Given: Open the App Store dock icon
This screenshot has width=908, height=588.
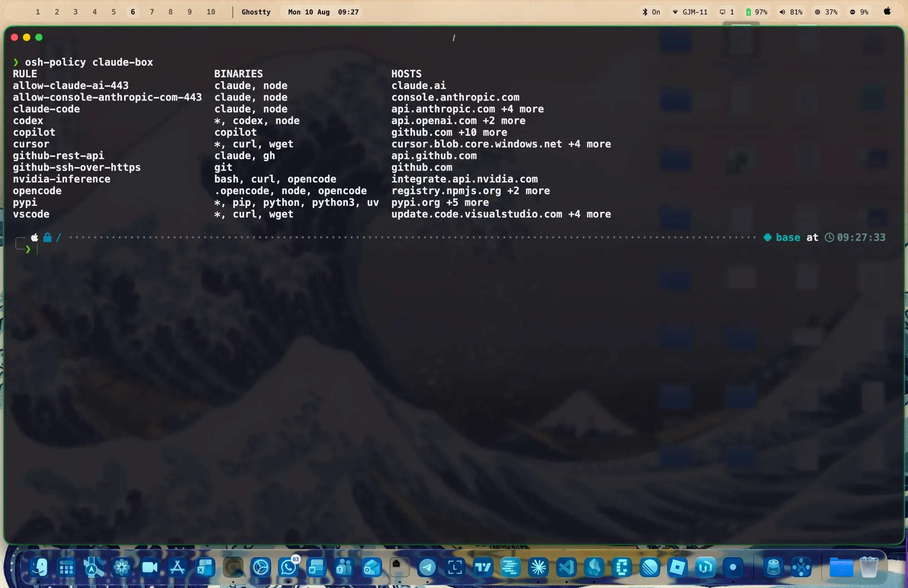Looking at the screenshot, I should 177,567.
